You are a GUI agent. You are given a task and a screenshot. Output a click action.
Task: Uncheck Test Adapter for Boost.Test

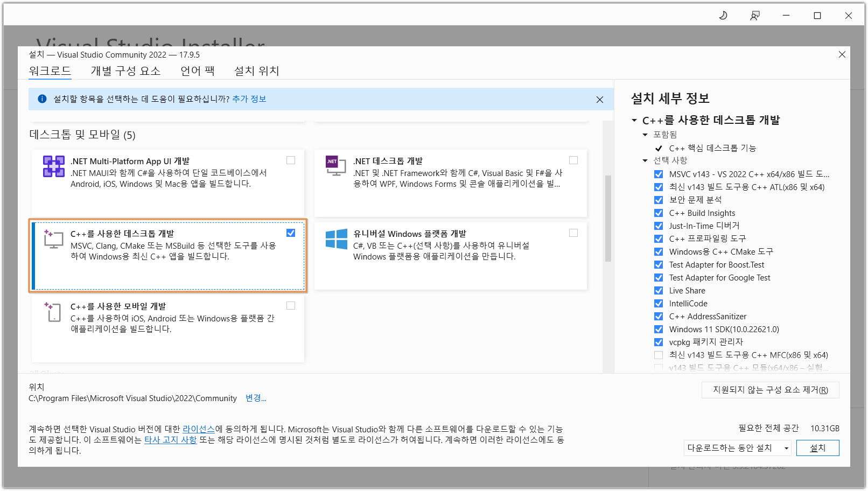tap(659, 265)
